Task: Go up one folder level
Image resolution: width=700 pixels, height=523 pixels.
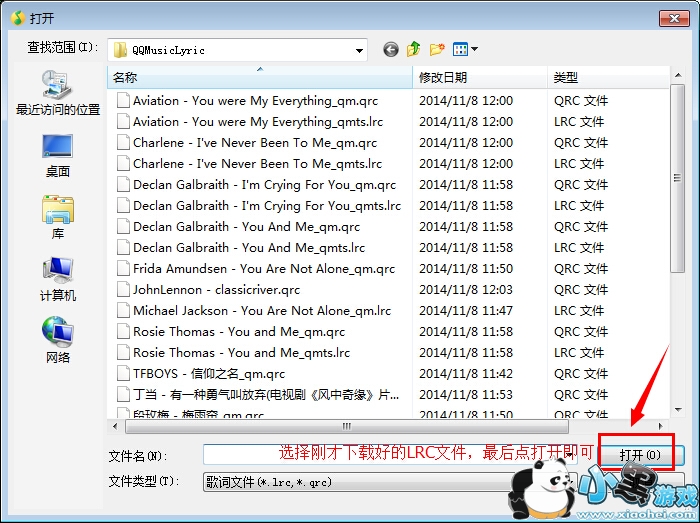Action: pyautogui.click(x=414, y=49)
